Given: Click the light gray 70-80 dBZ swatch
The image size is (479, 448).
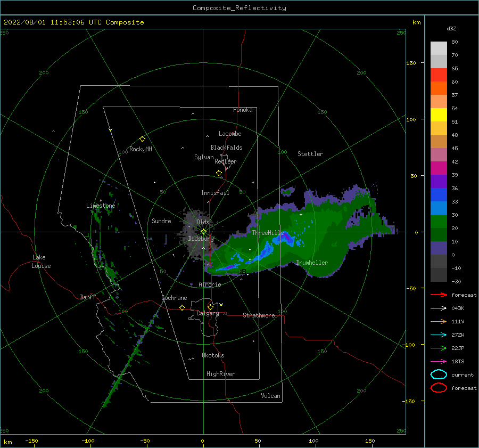Looking at the screenshot, I should point(439,48).
